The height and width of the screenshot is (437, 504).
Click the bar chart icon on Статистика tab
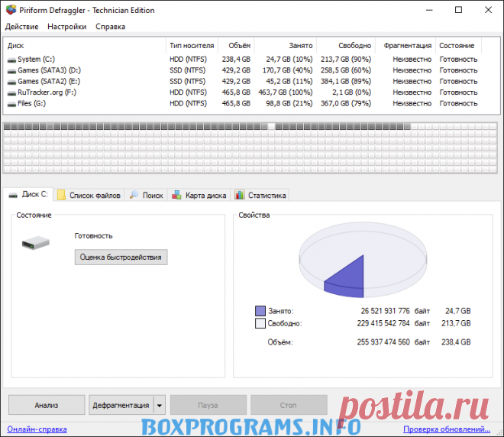click(x=240, y=195)
